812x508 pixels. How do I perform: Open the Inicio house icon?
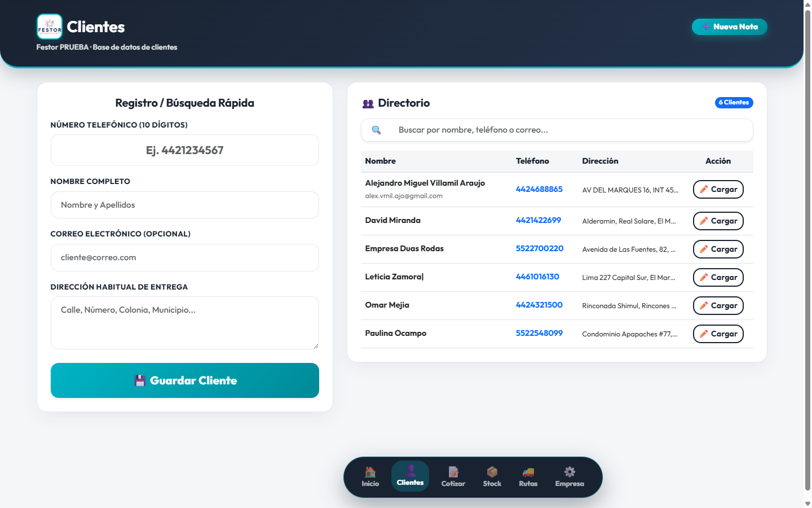click(x=370, y=472)
